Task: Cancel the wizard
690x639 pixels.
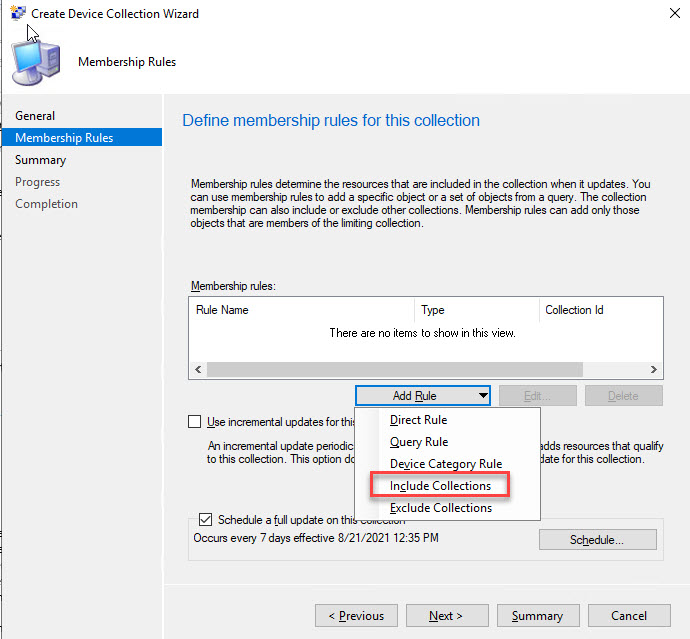Action: (x=628, y=616)
